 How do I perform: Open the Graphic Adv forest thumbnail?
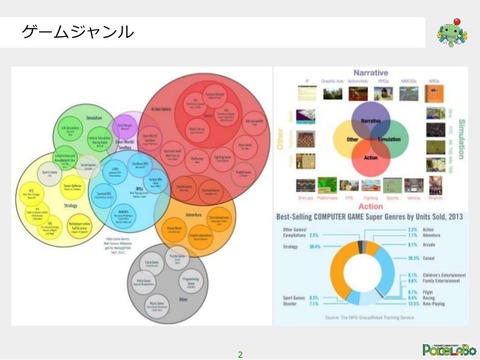click(332, 93)
